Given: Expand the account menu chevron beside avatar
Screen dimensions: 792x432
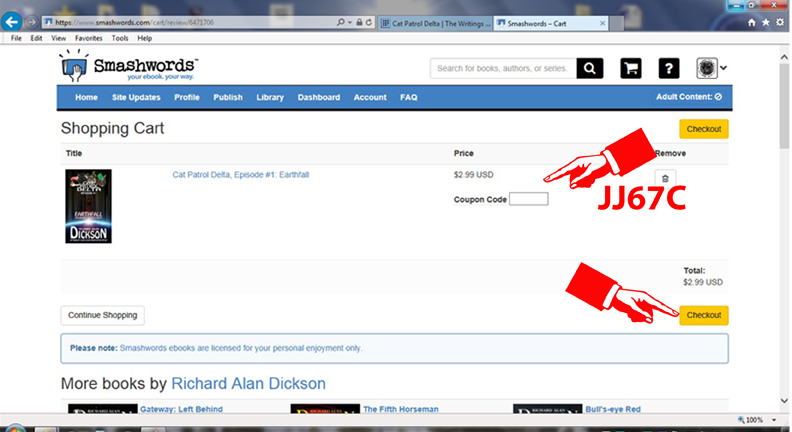Looking at the screenshot, I should (723, 68).
